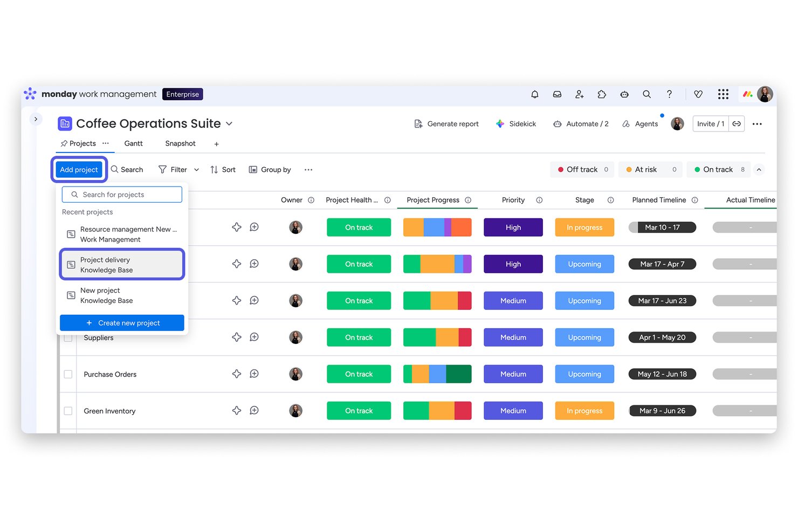
Task: Open Sidekick assistant
Action: [x=516, y=124]
